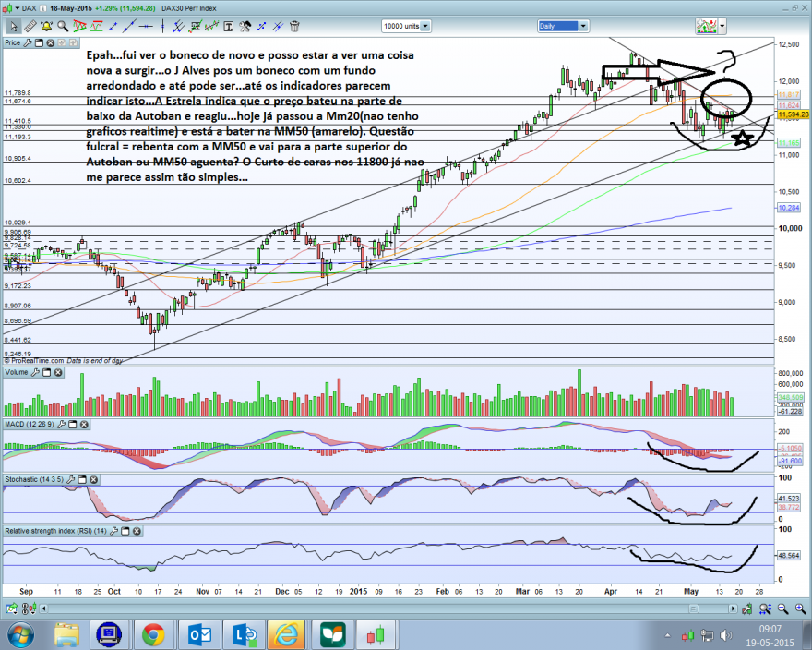
Task: Maximize the Relative strength index panel
Action: pyautogui.click(x=125, y=531)
